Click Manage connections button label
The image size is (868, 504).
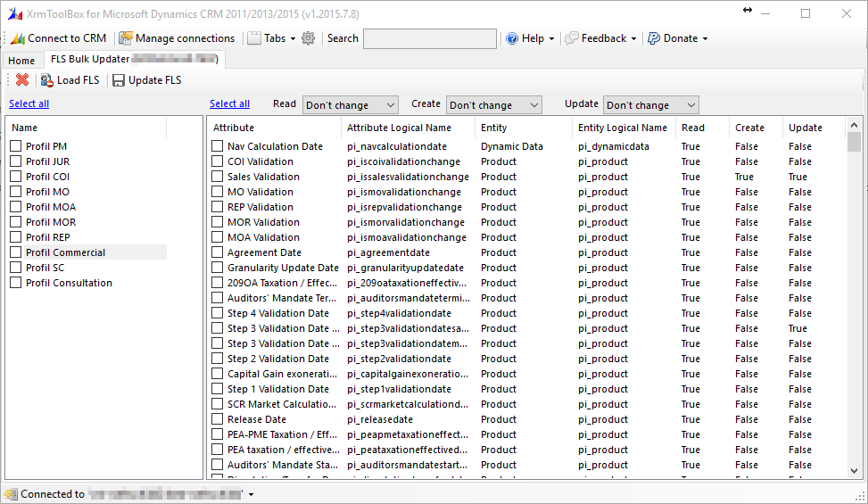185,38
